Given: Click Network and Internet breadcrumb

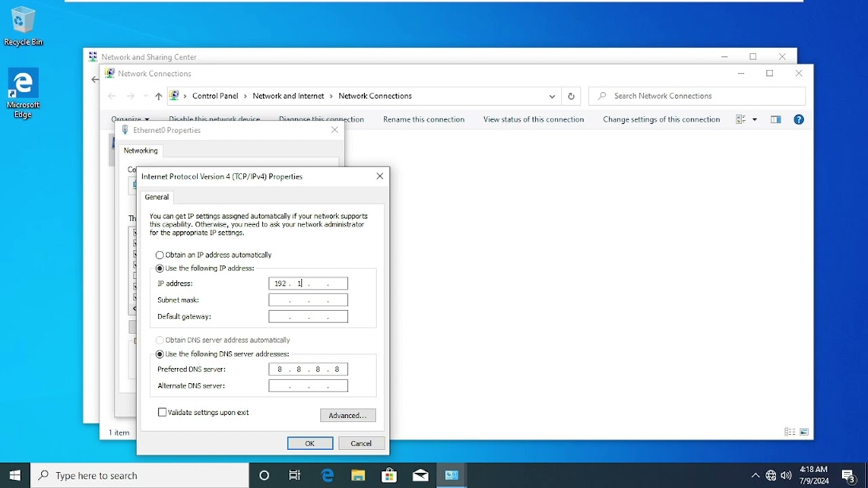Looking at the screenshot, I should 288,96.
